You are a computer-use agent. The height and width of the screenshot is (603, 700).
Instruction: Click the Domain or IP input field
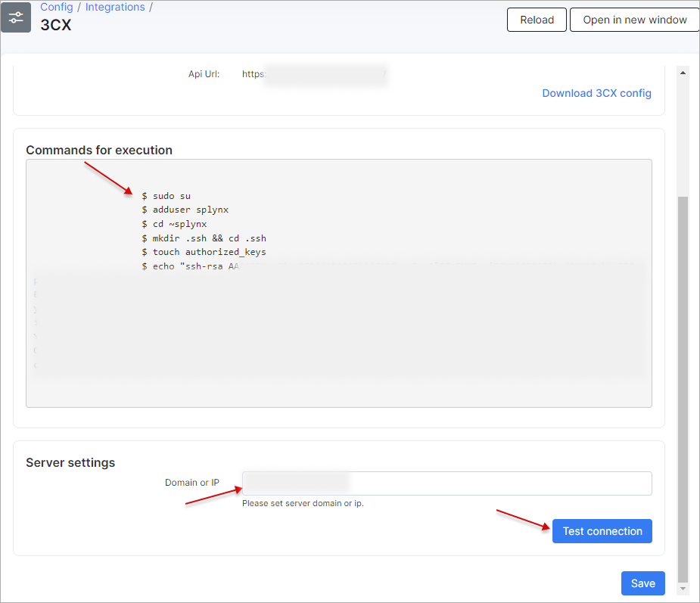pos(446,483)
